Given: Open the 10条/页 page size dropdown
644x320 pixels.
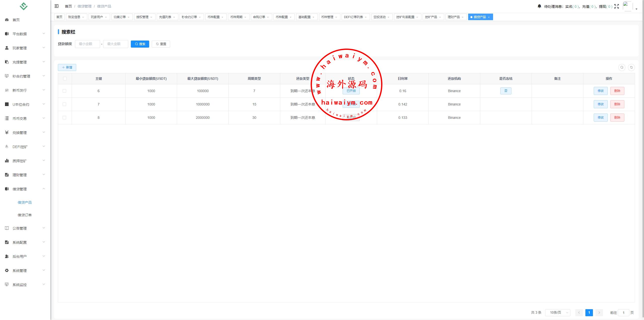Looking at the screenshot, I should click(557, 312).
